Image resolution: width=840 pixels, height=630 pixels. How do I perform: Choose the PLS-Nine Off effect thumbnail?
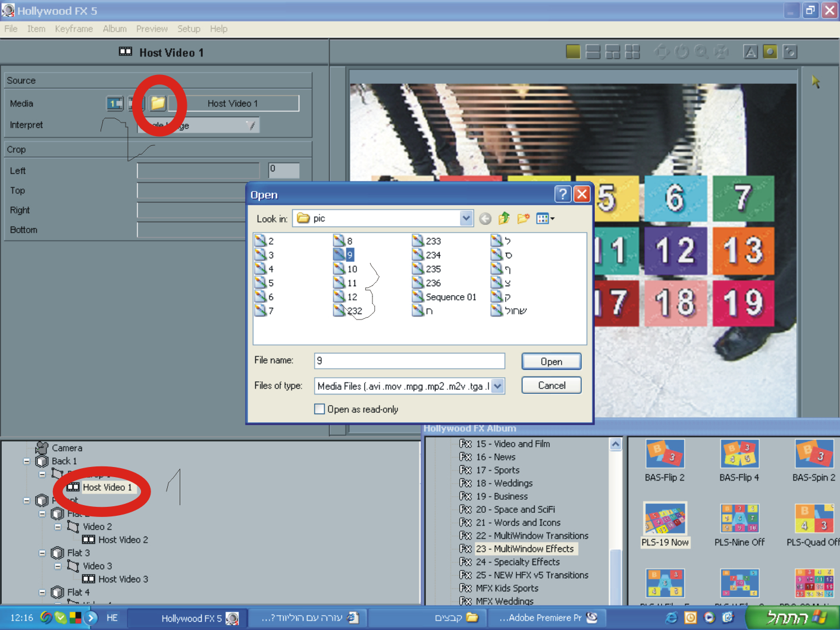pyautogui.click(x=739, y=518)
